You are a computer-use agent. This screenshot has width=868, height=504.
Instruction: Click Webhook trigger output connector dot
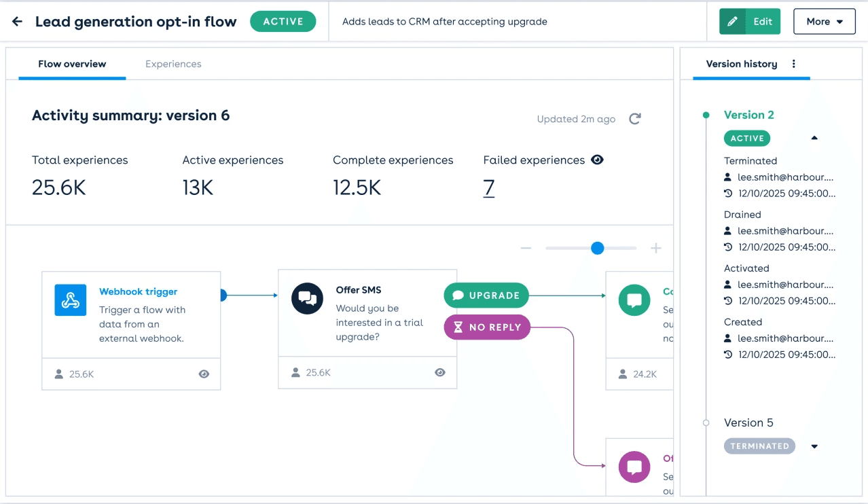[x=223, y=295]
